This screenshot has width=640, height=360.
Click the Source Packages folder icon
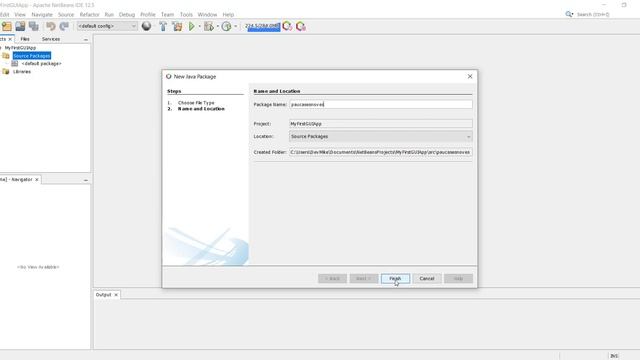(6, 56)
